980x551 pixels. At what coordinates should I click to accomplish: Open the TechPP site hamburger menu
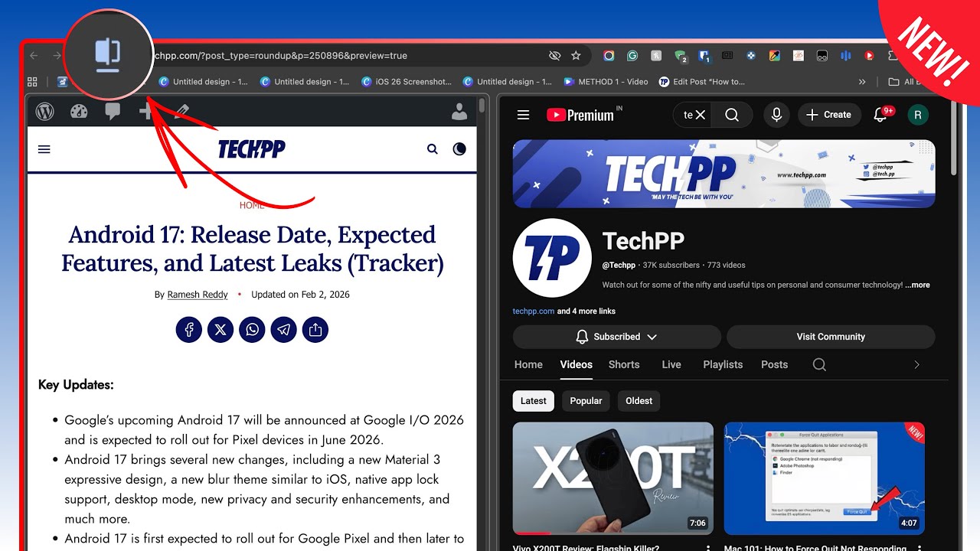44,149
